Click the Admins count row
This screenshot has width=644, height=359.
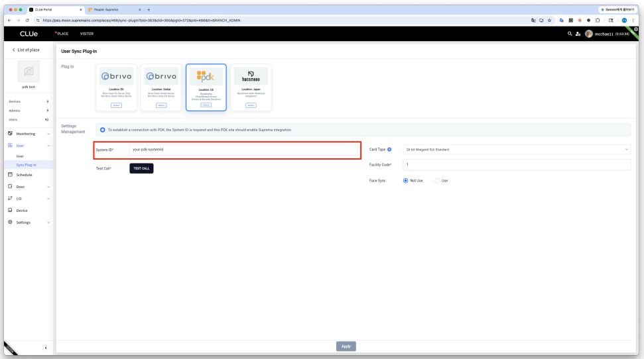[29, 111]
